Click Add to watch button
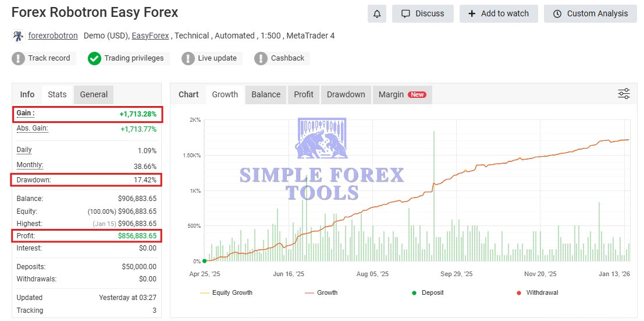 coord(498,13)
